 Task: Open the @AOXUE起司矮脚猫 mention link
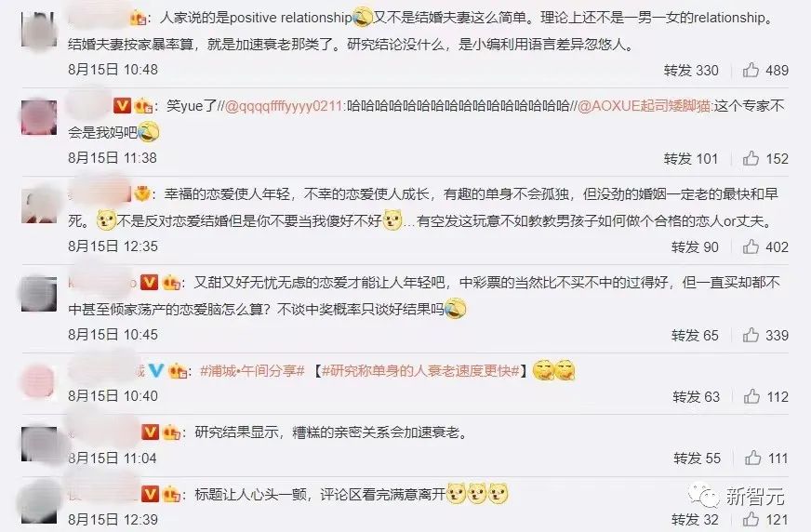coord(645,106)
